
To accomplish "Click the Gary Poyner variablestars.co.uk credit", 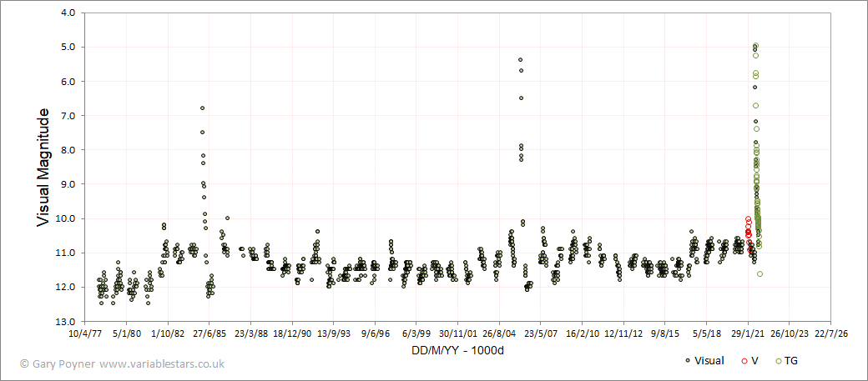I will click(123, 363).
